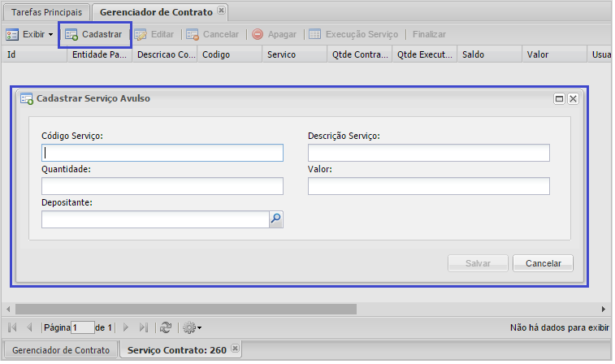Viewport: 615px width, 364px height.
Task: Click the Apagar delete toolbar button
Action: [274, 34]
